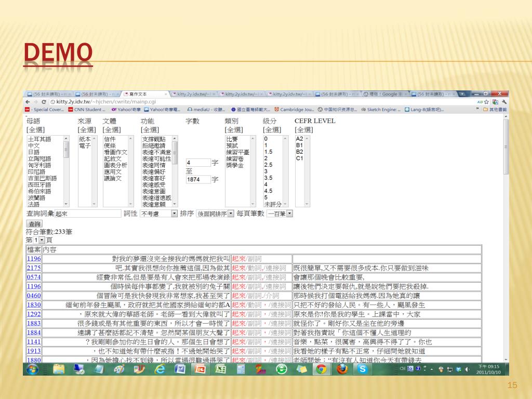Open the 其他書籤 bookmarks folder
The height and width of the screenshot is (399, 532).
(x=495, y=110)
